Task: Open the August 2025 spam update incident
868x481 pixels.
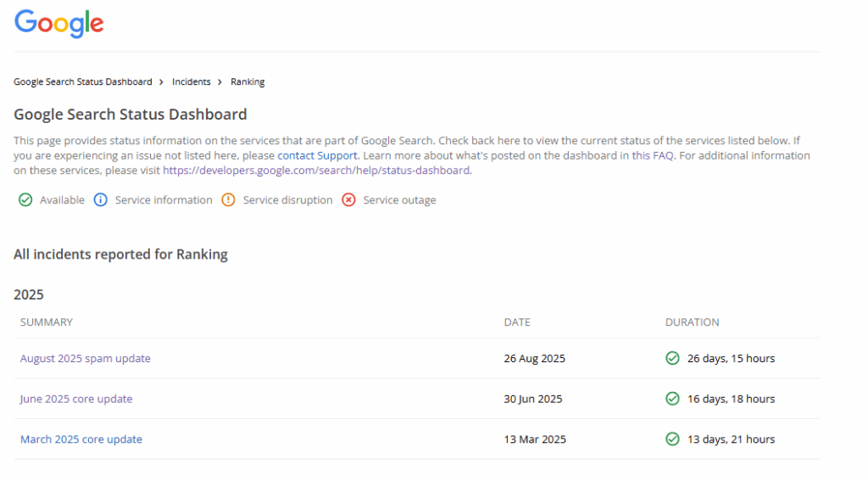Action: (86, 359)
